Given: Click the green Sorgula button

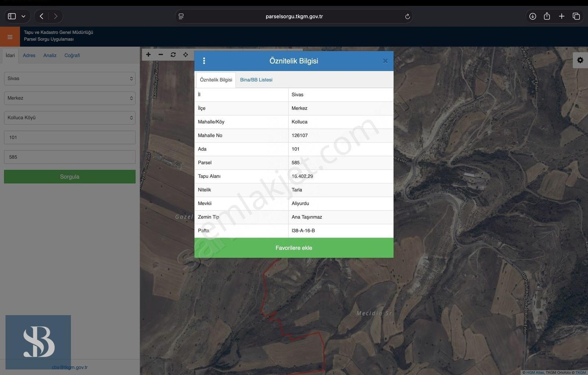Looking at the screenshot, I should point(70,177).
